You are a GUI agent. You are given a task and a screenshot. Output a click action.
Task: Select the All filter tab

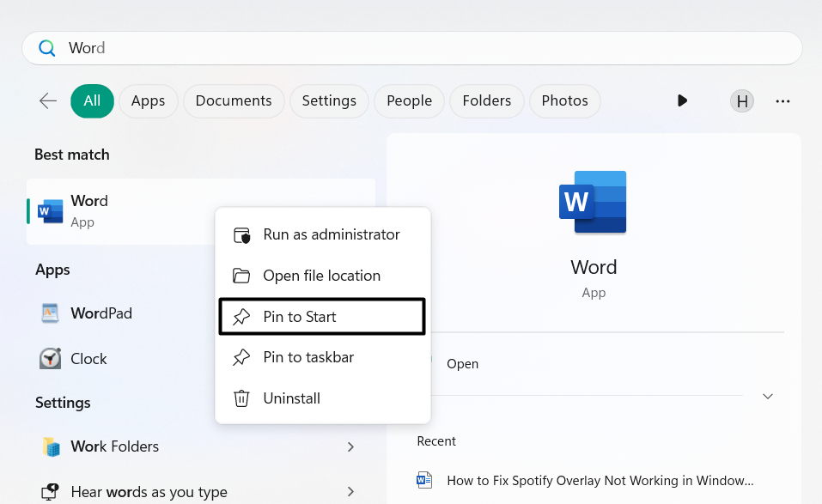click(x=92, y=101)
